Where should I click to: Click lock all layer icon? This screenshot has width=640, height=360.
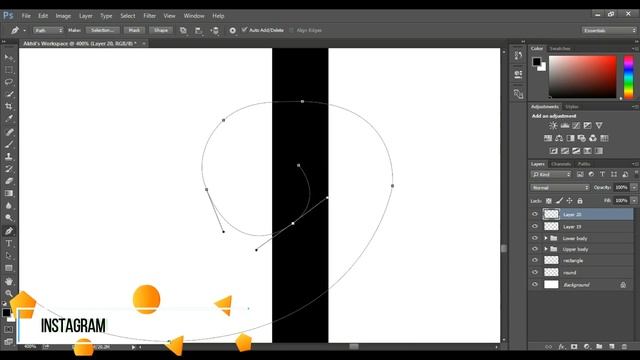(x=580, y=200)
